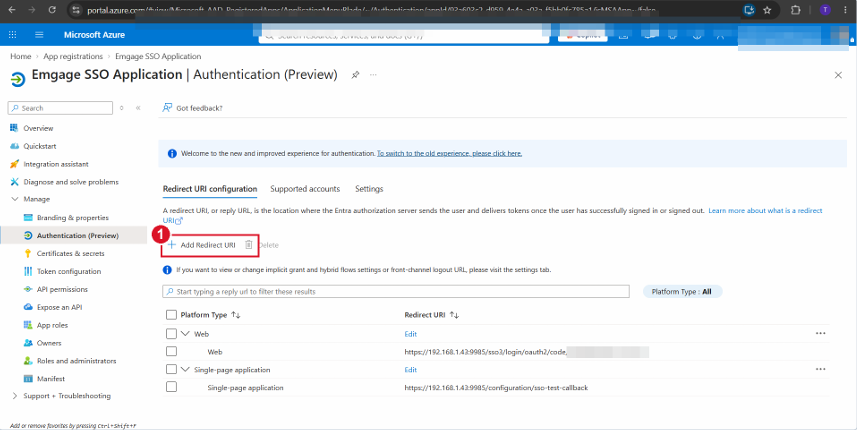Image resolution: width=857 pixels, height=430 pixels.
Task: Click the switch to old experience link
Action: [449, 154]
